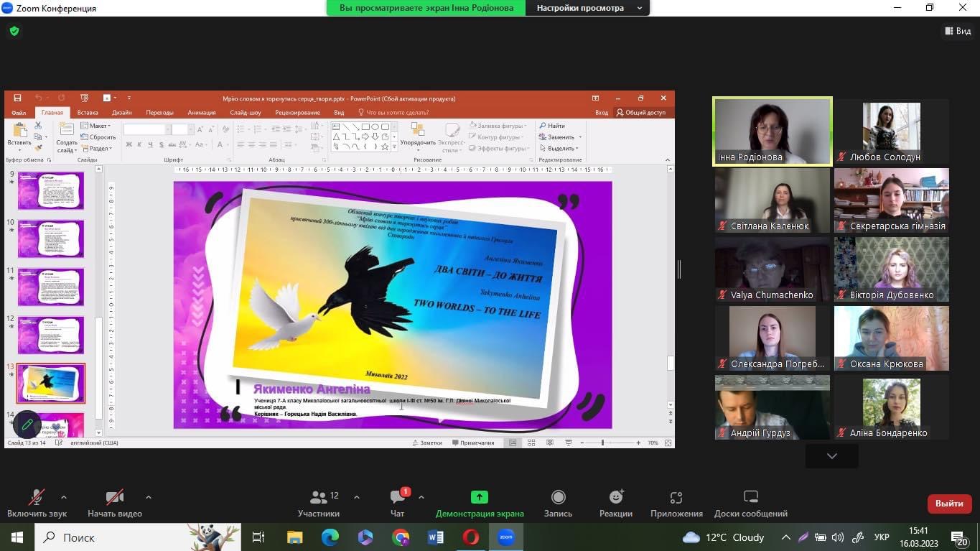Click the Record (Запись) icon
Image resolution: width=980 pixels, height=551 pixels.
(558, 497)
